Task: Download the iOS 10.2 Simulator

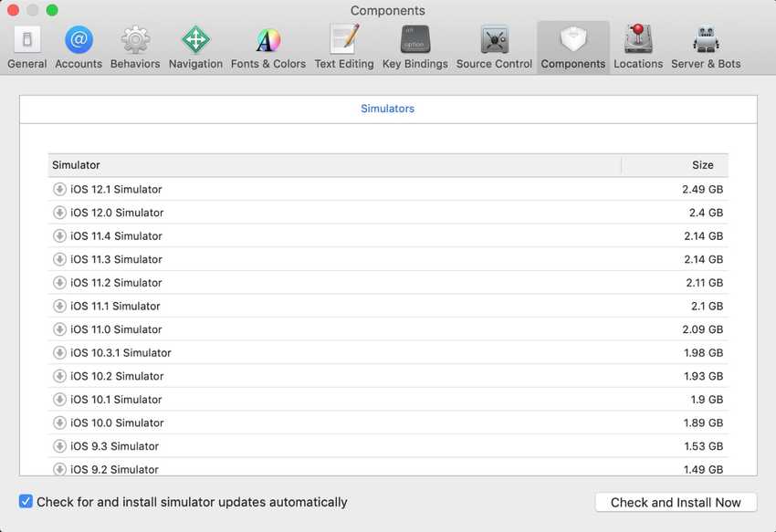Action: (x=59, y=376)
